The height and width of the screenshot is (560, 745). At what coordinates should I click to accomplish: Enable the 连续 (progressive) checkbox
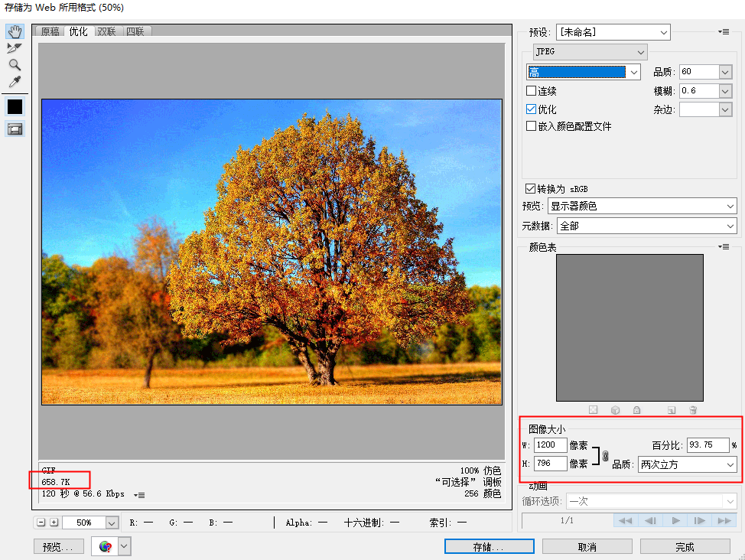pyautogui.click(x=532, y=91)
